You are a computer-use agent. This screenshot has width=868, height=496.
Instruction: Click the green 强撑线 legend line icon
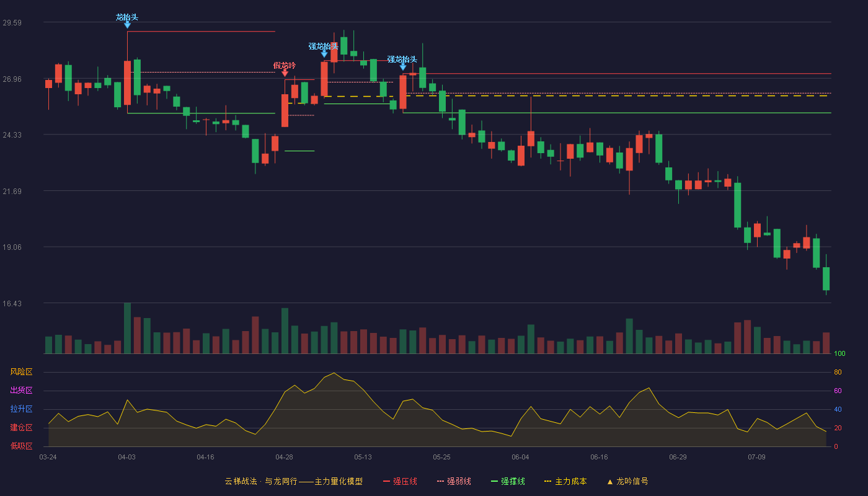coord(494,482)
